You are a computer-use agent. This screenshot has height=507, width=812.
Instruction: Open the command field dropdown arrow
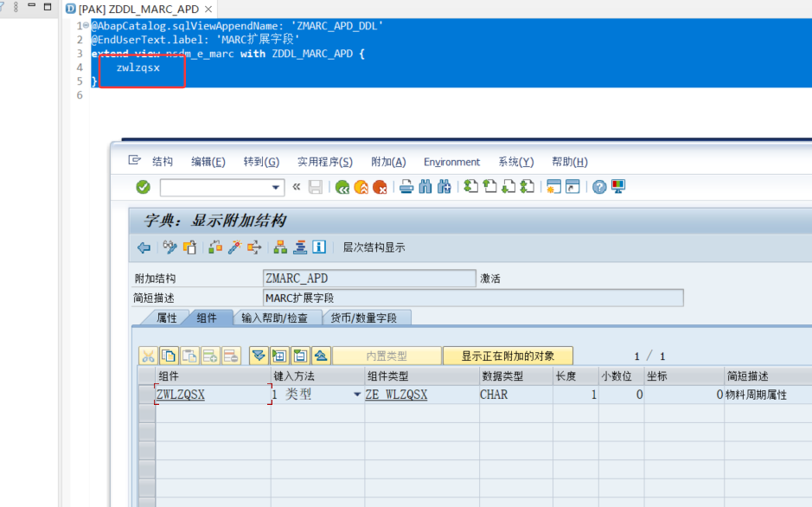pyautogui.click(x=277, y=187)
